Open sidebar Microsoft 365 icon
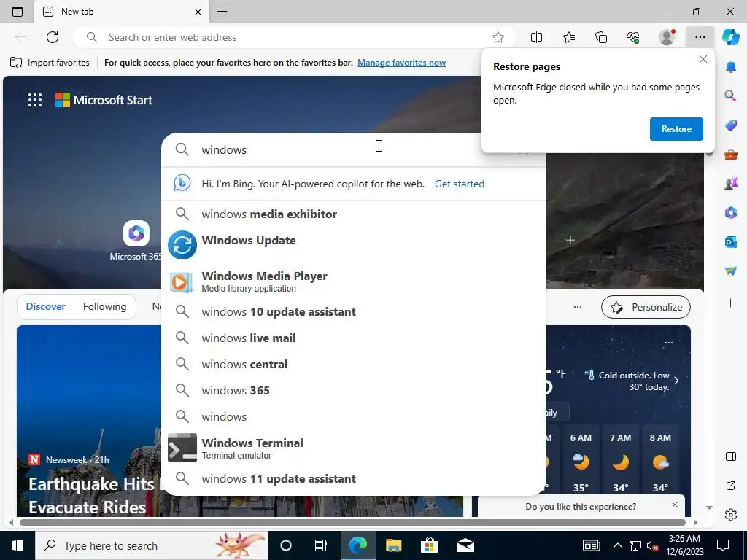This screenshot has width=747, height=560. click(730, 212)
